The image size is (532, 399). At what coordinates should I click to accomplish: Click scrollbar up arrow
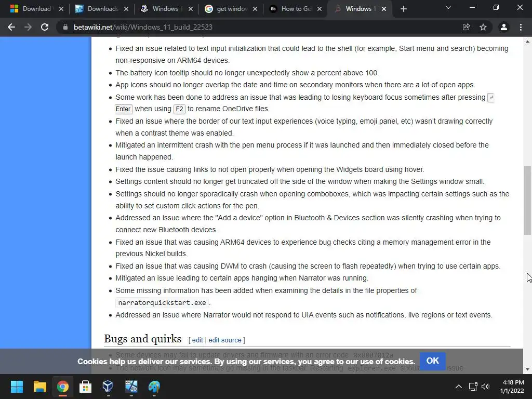click(527, 42)
